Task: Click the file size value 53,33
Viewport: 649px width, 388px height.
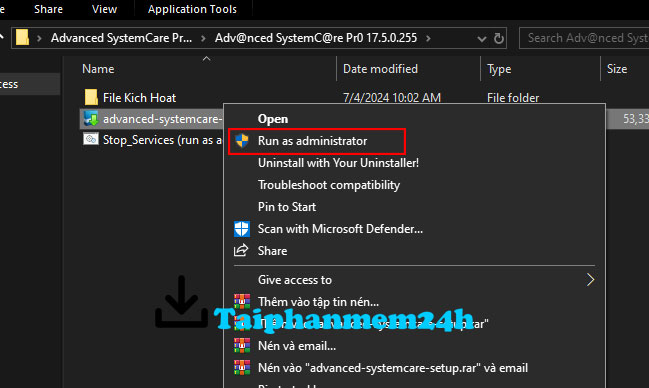Action: (x=636, y=119)
